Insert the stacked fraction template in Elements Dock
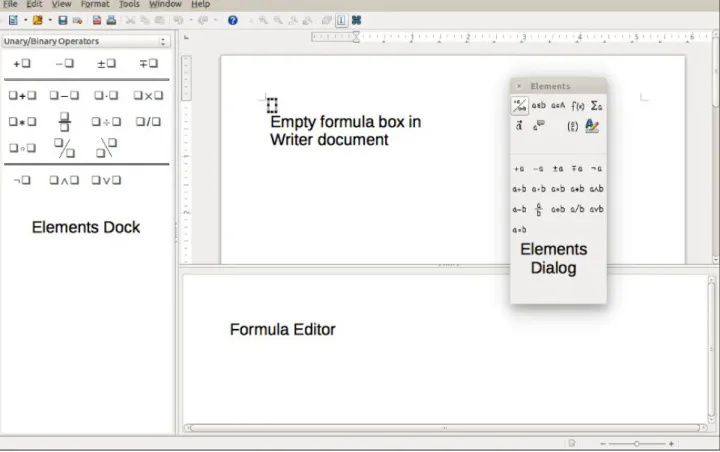The width and height of the screenshot is (720, 452). click(x=64, y=122)
